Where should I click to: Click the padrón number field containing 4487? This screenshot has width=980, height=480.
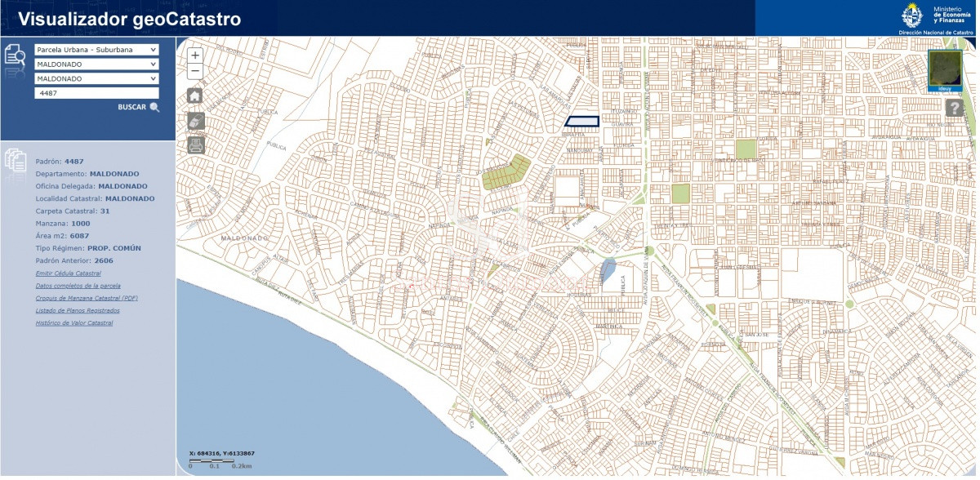[x=96, y=94]
